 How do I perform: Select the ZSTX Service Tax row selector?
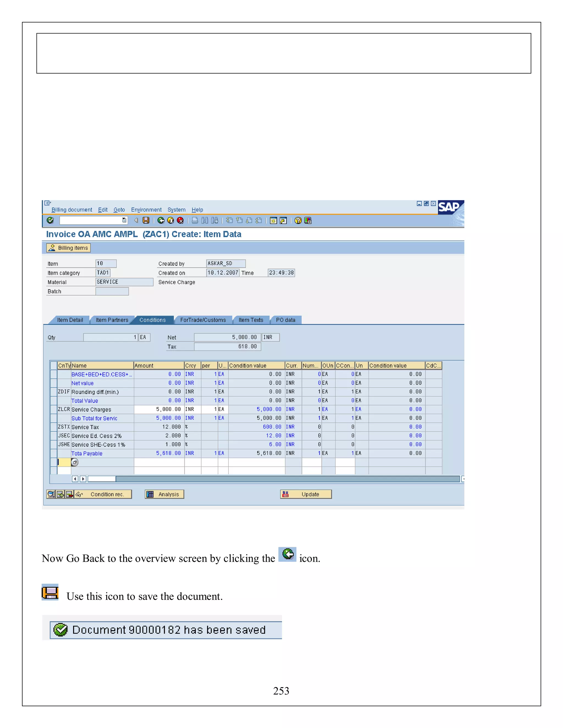pos(53,427)
